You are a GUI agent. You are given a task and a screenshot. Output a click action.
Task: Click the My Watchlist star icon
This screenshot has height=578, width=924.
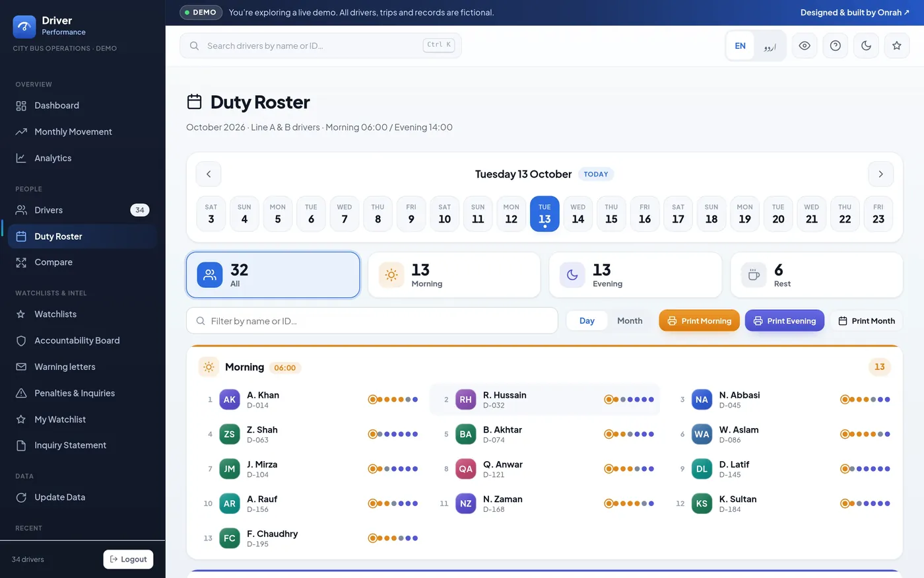pos(21,419)
